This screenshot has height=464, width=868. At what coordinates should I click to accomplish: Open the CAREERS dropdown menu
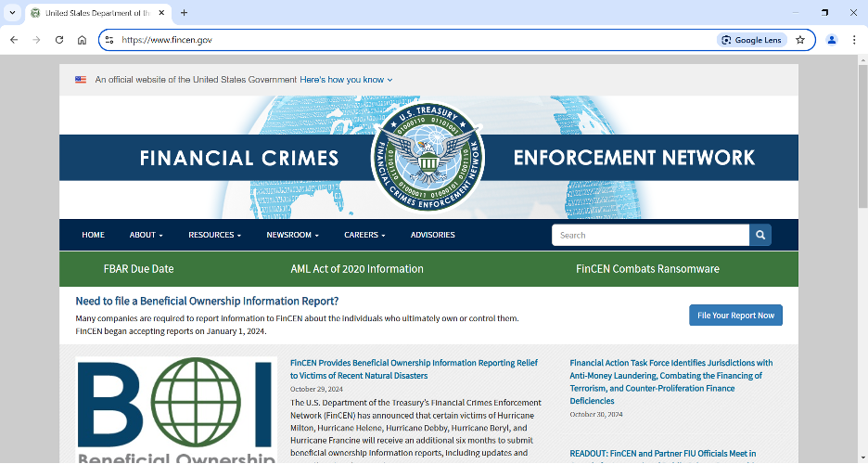pos(364,235)
